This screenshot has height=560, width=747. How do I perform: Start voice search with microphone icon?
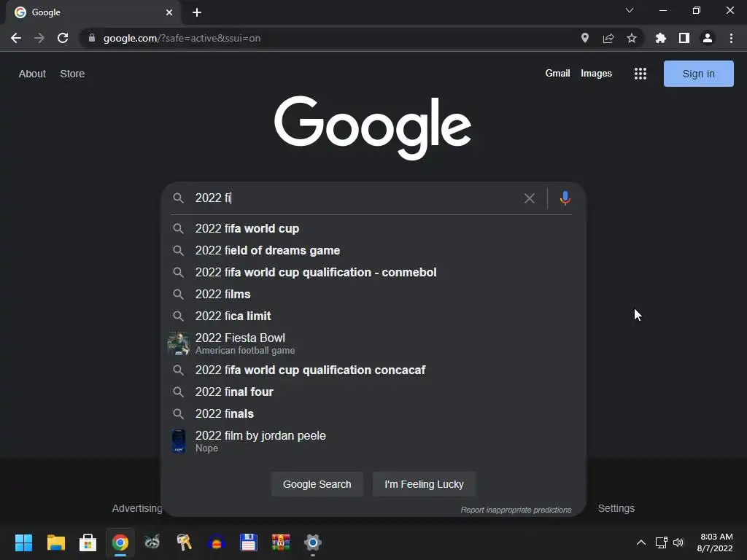(565, 198)
